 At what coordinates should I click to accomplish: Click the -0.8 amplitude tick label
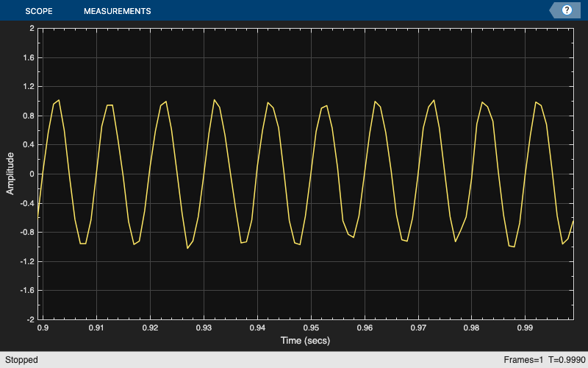click(27, 232)
